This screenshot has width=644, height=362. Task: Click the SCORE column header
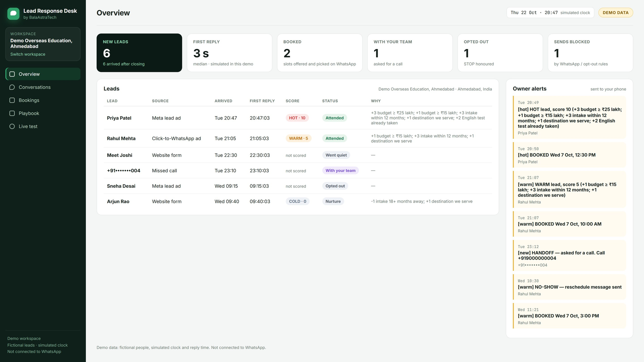click(292, 101)
